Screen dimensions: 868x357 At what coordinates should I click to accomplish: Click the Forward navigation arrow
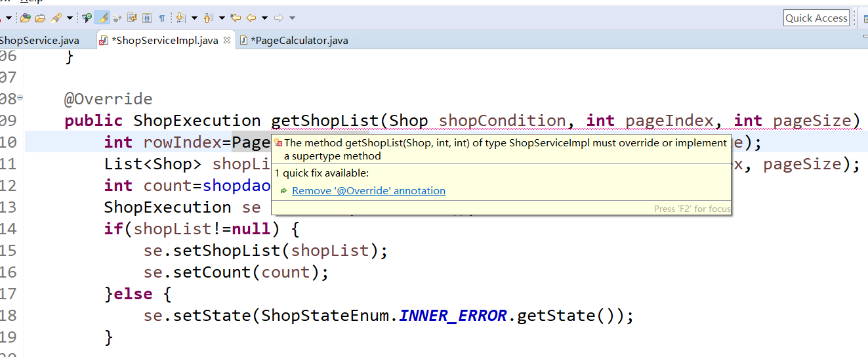279,18
